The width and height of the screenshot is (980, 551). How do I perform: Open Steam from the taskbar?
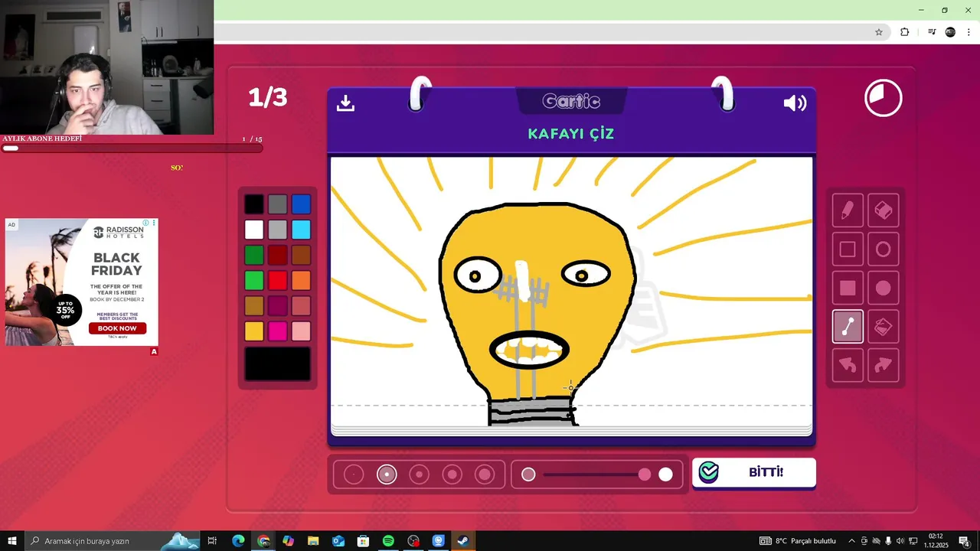(x=463, y=541)
